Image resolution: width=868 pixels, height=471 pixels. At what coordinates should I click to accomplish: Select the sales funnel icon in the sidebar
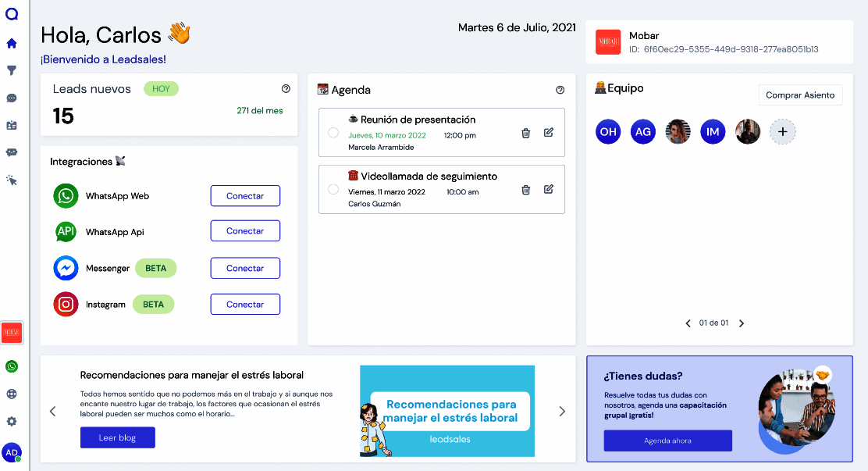11,70
